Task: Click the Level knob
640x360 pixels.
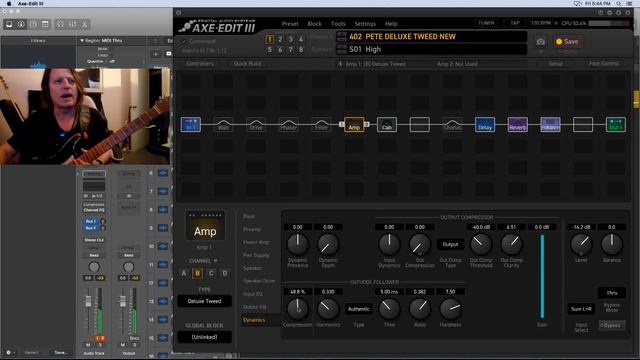Action: (x=581, y=244)
